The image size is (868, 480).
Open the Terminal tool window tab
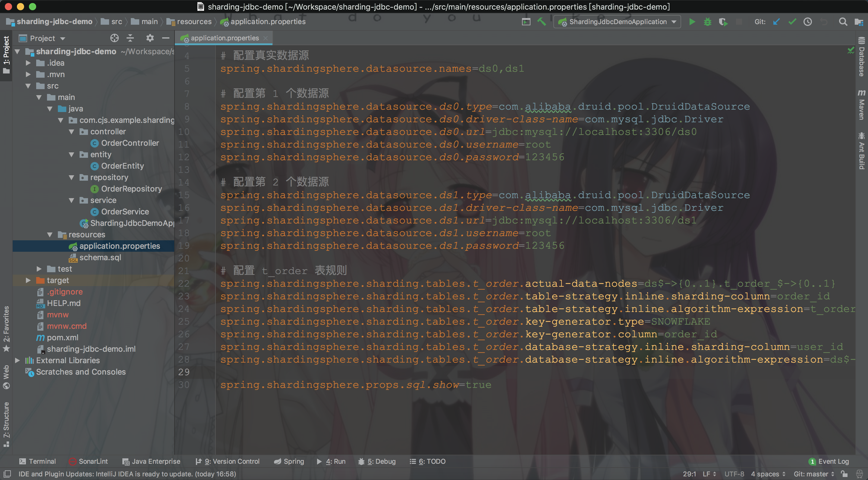pos(37,461)
